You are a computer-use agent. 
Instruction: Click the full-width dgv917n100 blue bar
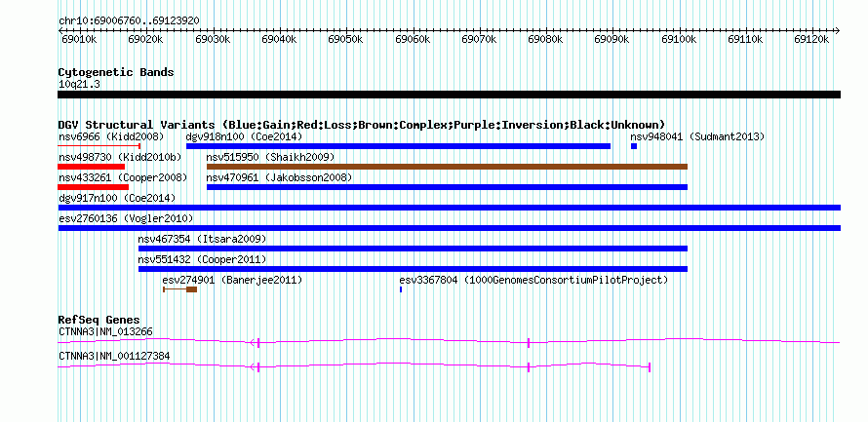click(x=450, y=208)
